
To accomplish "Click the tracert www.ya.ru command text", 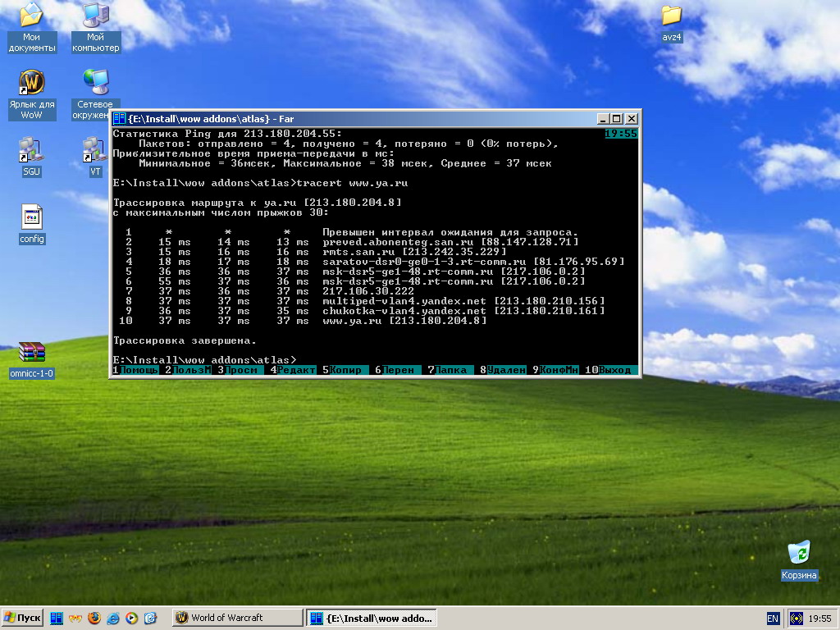I will coord(352,183).
